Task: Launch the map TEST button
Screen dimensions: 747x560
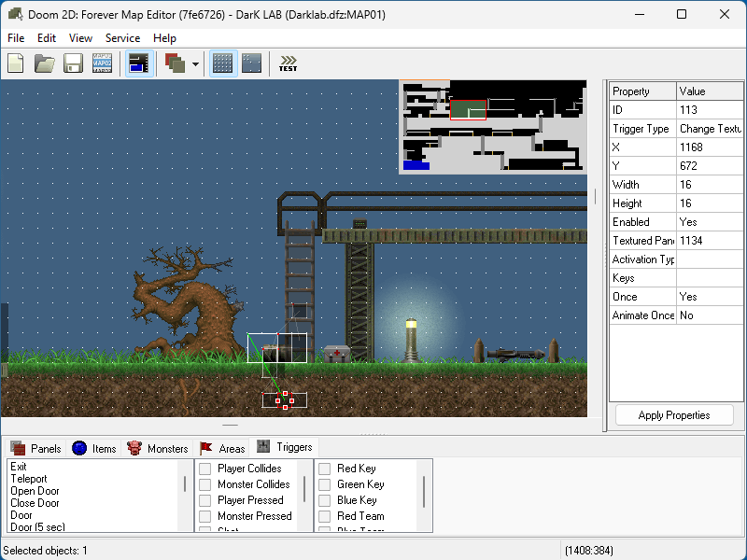Action: [x=289, y=63]
